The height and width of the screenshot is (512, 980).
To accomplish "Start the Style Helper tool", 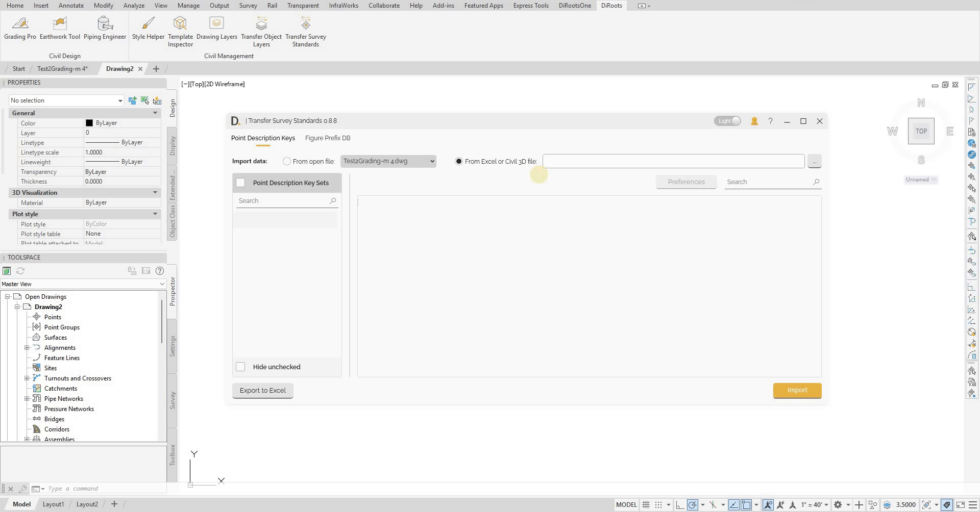I will click(148, 28).
